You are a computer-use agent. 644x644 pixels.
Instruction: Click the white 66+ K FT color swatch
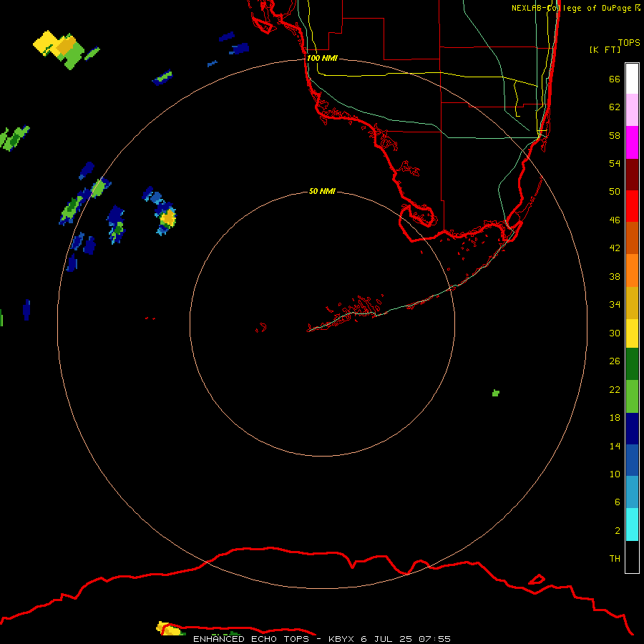click(632, 79)
